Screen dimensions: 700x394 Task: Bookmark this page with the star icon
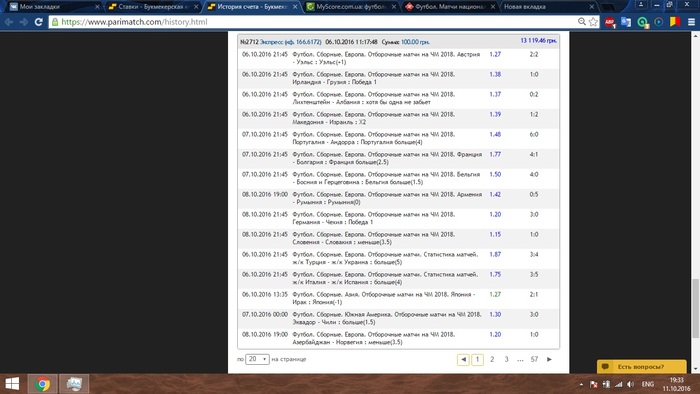pyautogui.click(x=593, y=22)
